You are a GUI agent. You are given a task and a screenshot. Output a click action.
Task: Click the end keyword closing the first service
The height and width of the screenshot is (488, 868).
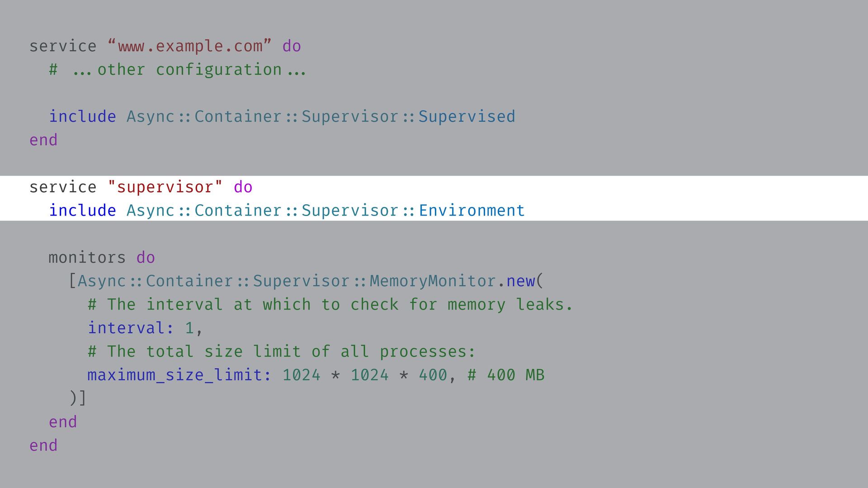pos(43,140)
